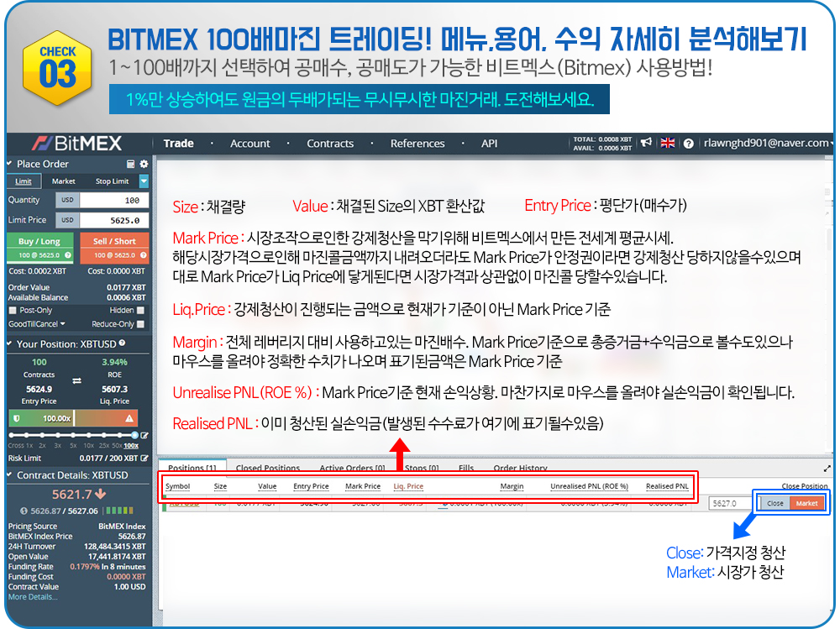
Task: Select the Limit order tab
Action: [x=23, y=181]
